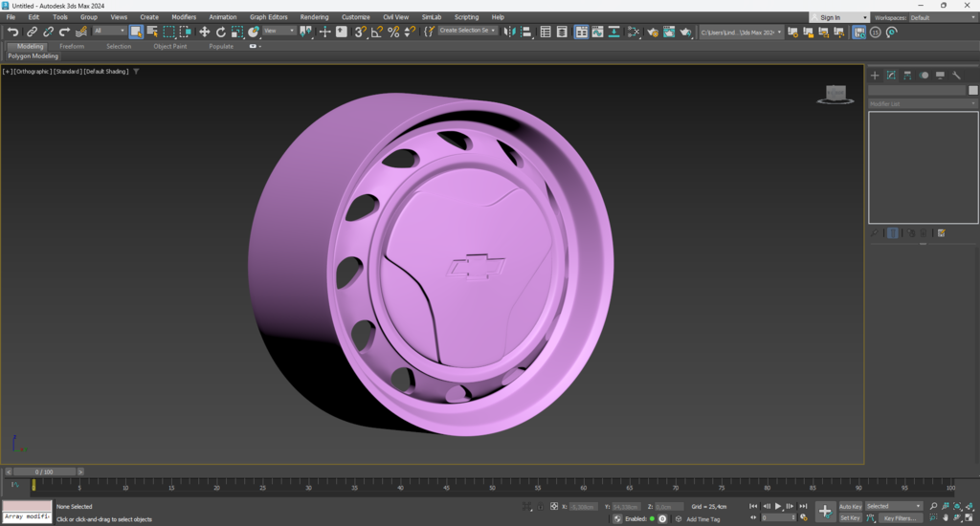The width and height of the screenshot is (980, 526).
Task: Click the Auto Key button
Action: [x=850, y=507]
